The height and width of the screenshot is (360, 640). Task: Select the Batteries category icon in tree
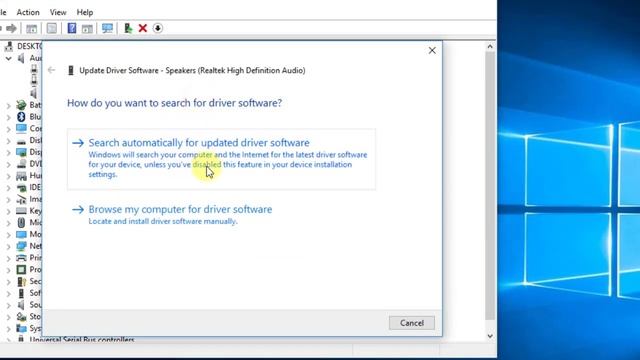(x=21, y=105)
